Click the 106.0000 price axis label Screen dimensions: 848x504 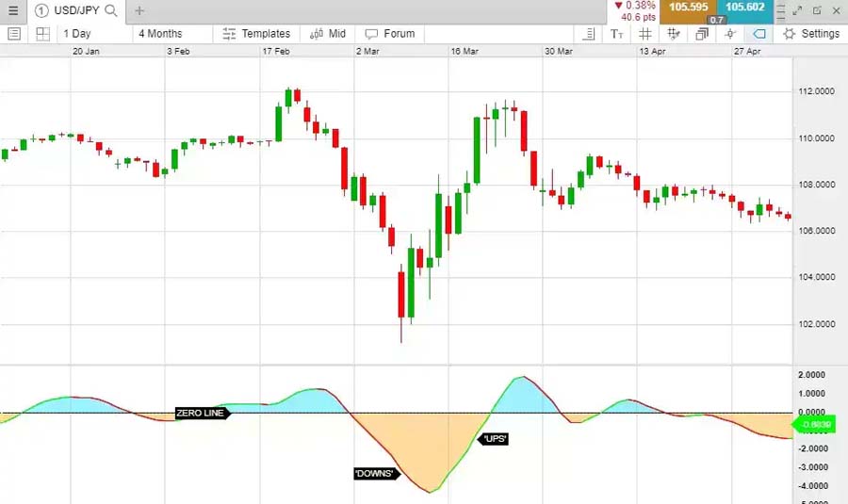[816, 231]
